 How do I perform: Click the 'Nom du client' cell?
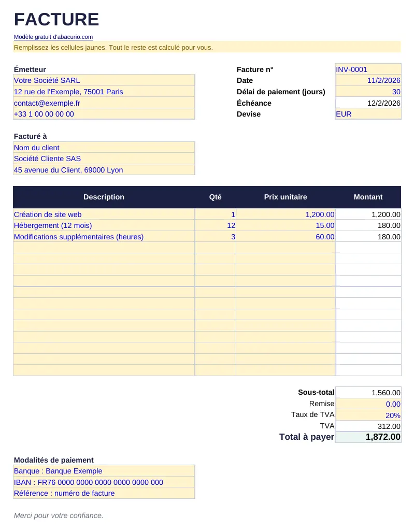click(x=104, y=148)
